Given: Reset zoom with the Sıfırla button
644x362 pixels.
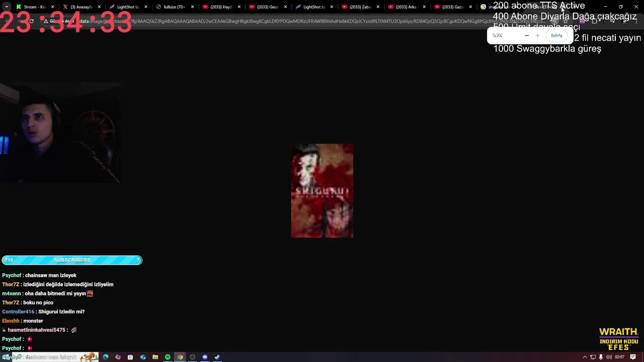Looking at the screenshot, I should pos(556,36).
